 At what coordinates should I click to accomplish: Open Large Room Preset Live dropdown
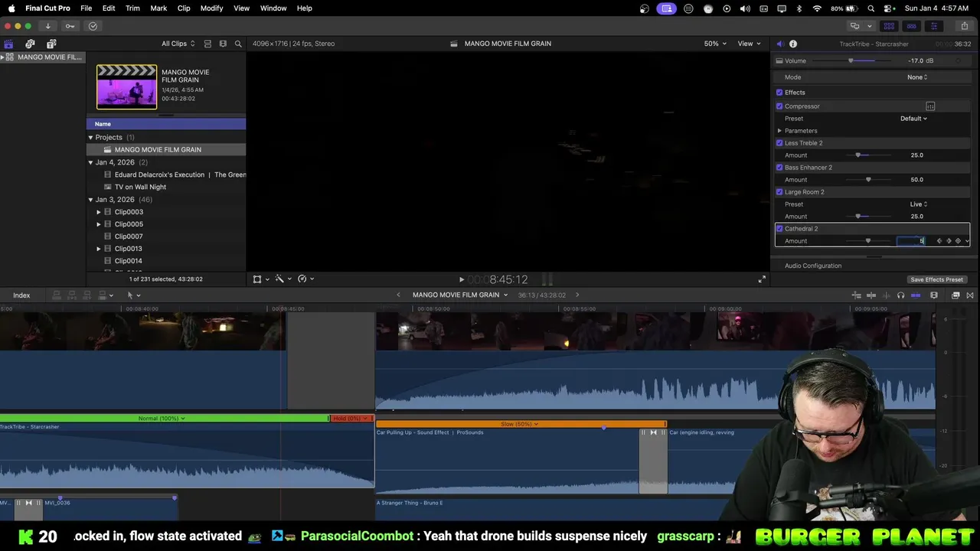(919, 204)
